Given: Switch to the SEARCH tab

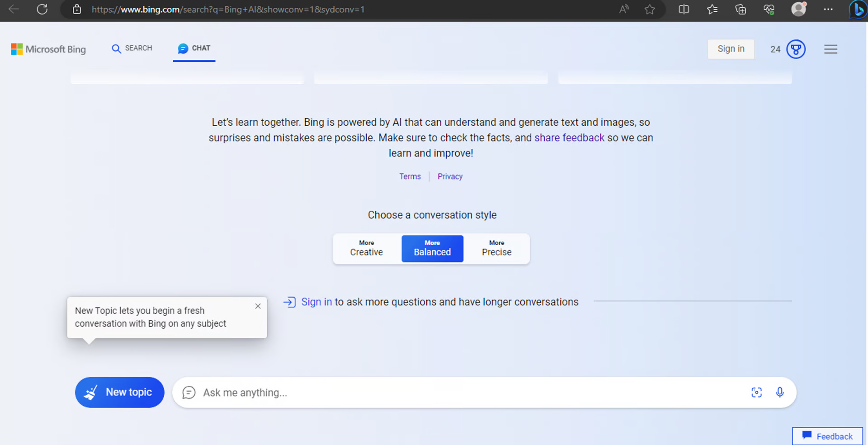Looking at the screenshot, I should (132, 48).
